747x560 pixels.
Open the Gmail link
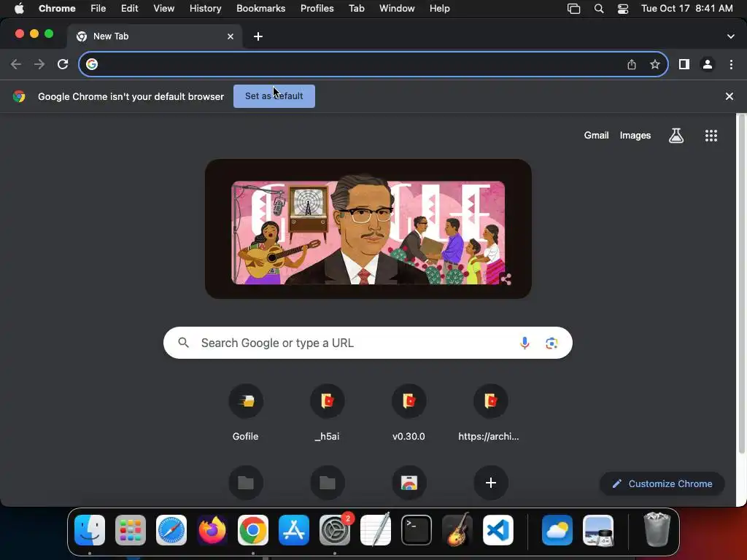(597, 135)
